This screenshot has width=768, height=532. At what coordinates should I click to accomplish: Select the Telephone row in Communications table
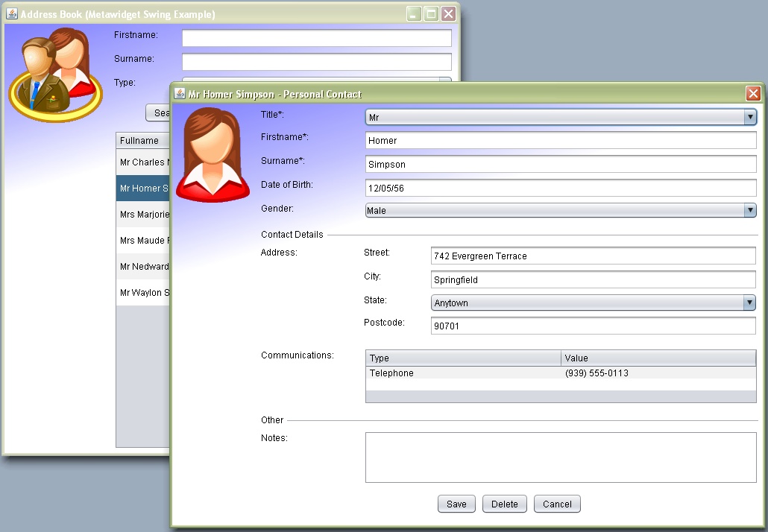(x=463, y=373)
